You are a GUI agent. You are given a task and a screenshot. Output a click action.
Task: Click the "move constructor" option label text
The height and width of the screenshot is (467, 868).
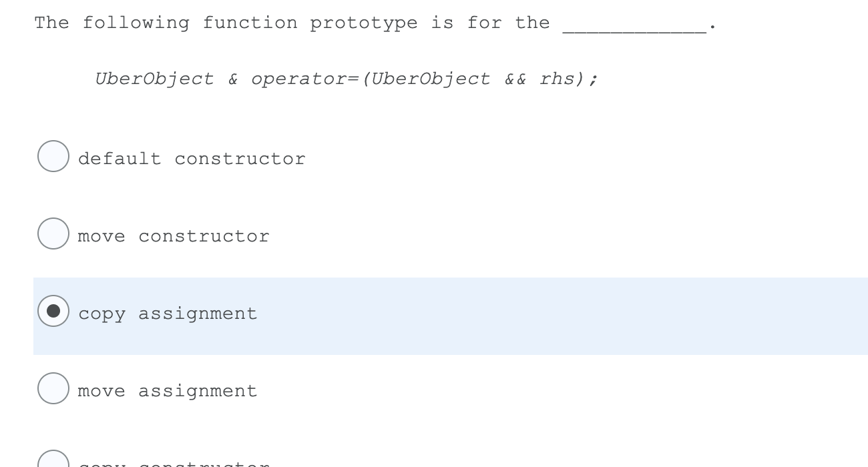174,236
